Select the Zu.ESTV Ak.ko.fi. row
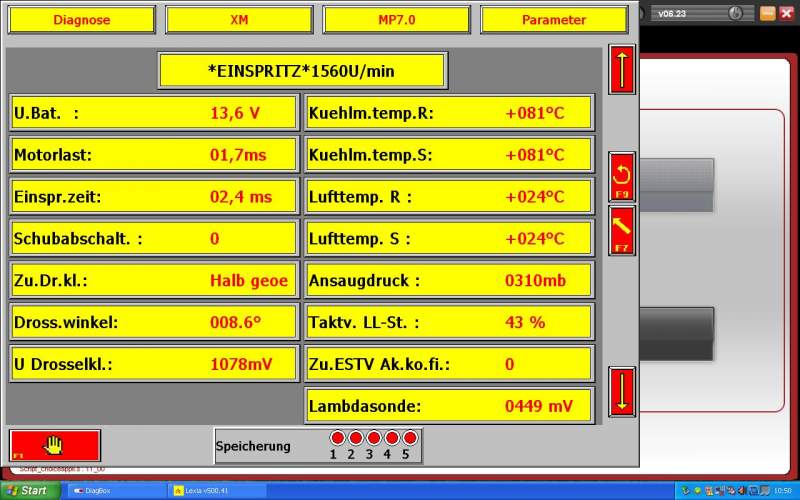The width and height of the screenshot is (800, 500). (x=449, y=364)
